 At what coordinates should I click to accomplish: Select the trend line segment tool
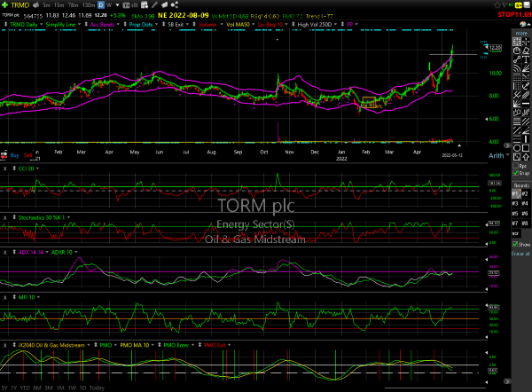[x=517, y=59]
